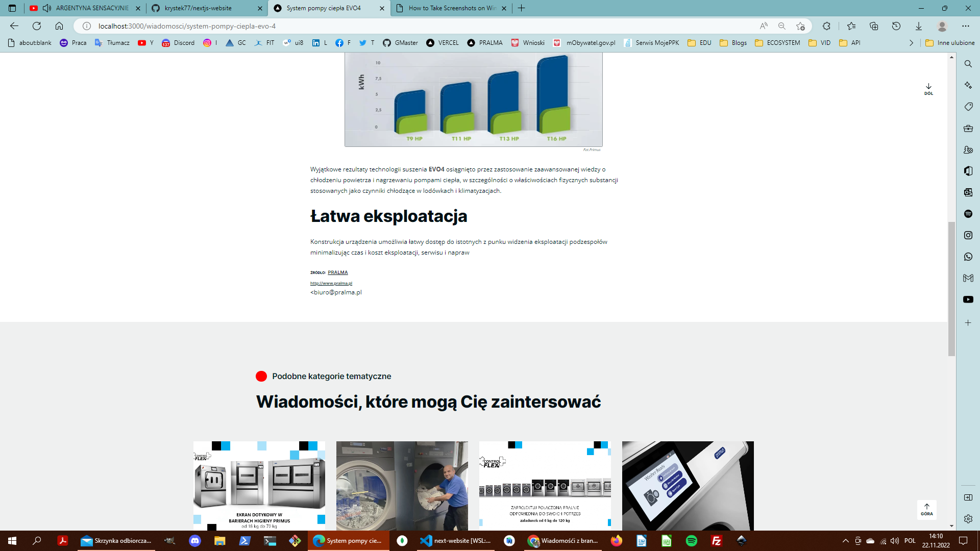Image resolution: width=980 pixels, height=551 pixels.
Task: Expand hidden system tray icons chevron
Action: point(846,541)
